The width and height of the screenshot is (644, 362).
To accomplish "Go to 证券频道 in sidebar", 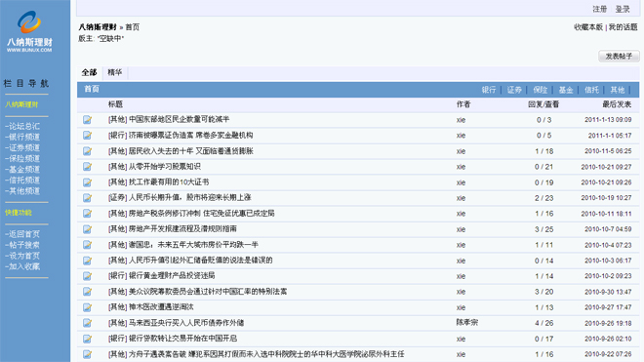I will (x=22, y=147).
